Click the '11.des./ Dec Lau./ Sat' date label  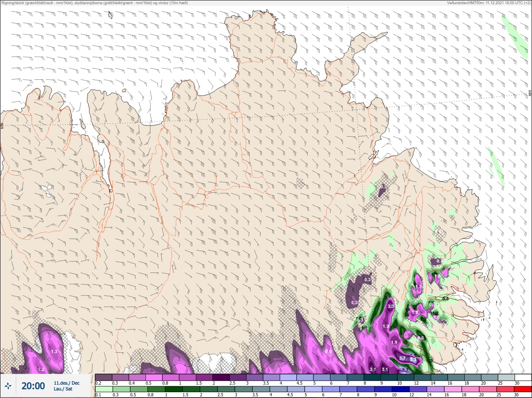tap(66, 386)
